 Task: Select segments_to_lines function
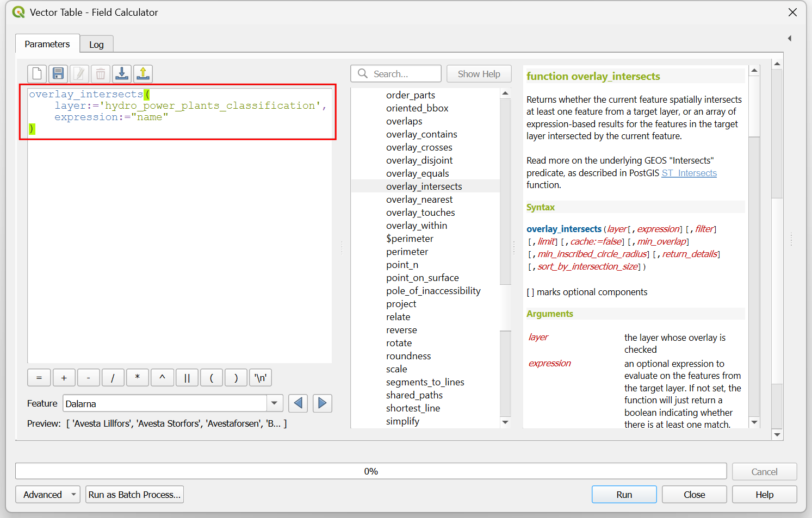tap(425, 382)
